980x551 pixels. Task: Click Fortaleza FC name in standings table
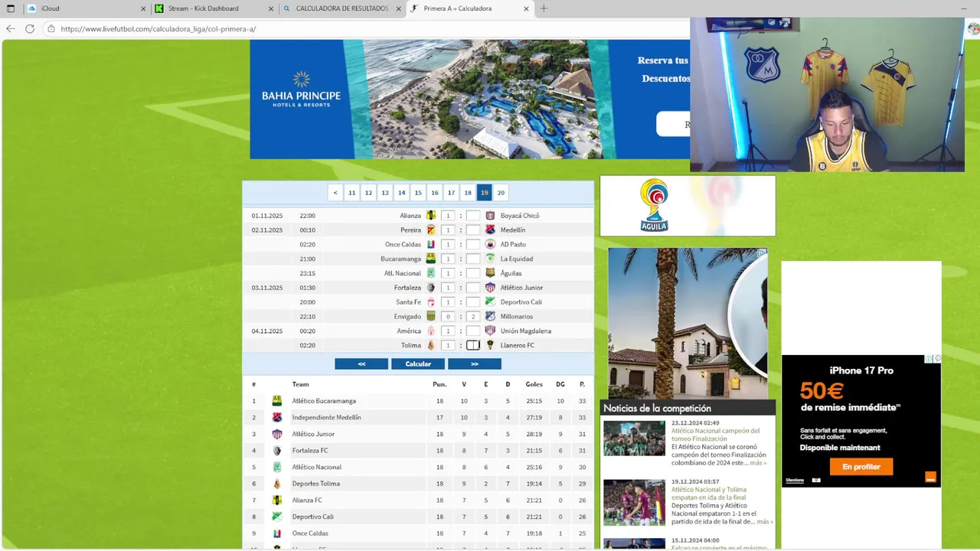310,451
